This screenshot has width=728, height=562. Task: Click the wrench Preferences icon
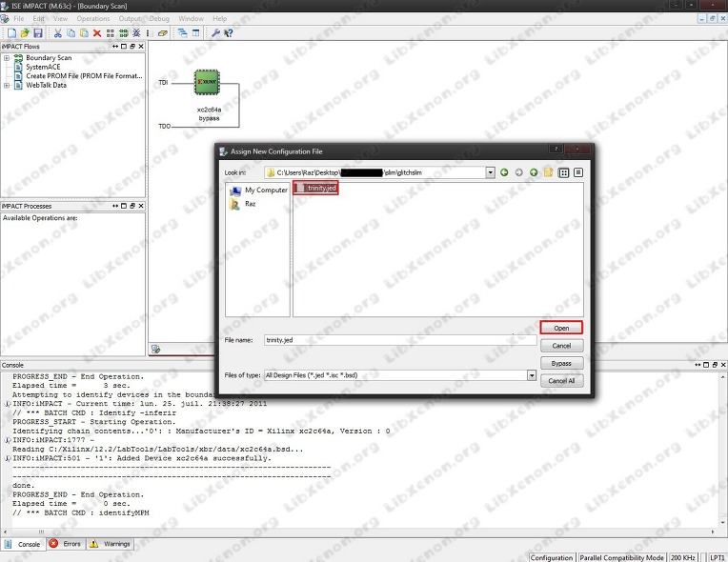[215, 33]
